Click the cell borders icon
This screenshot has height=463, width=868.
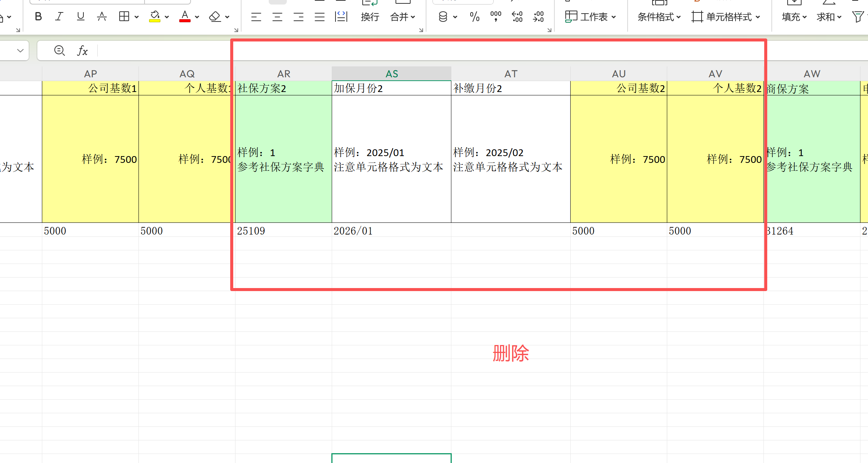coord(124,17)
